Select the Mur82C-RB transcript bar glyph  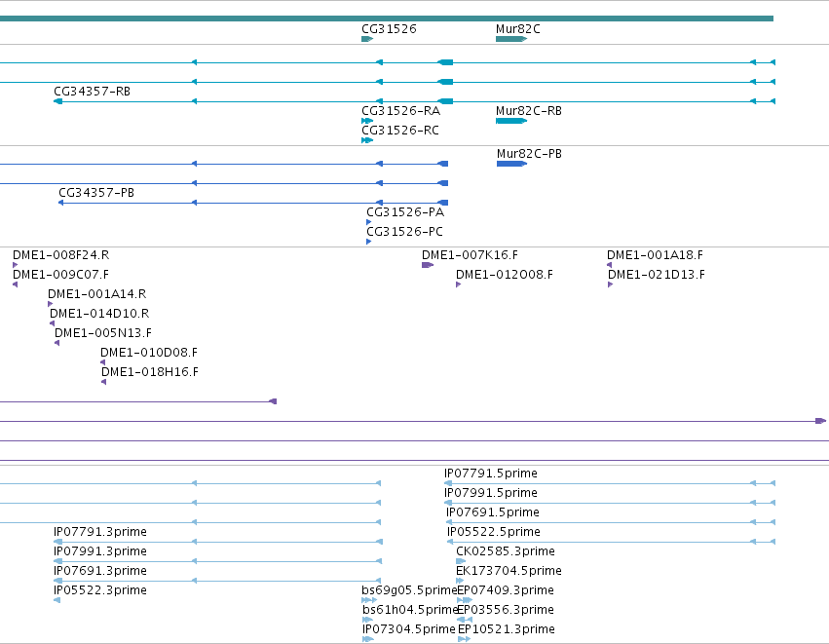pyautogui.click(x=511, y=121)
